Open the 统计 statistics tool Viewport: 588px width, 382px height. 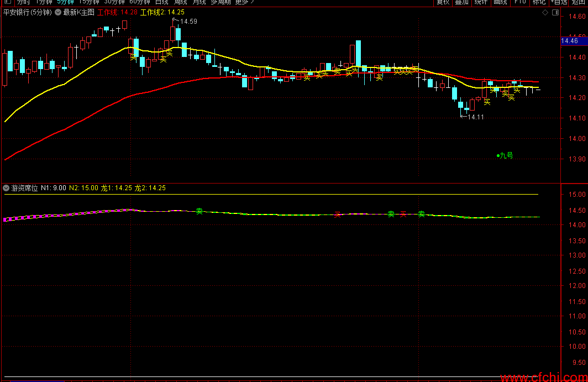tap(481, 2)
